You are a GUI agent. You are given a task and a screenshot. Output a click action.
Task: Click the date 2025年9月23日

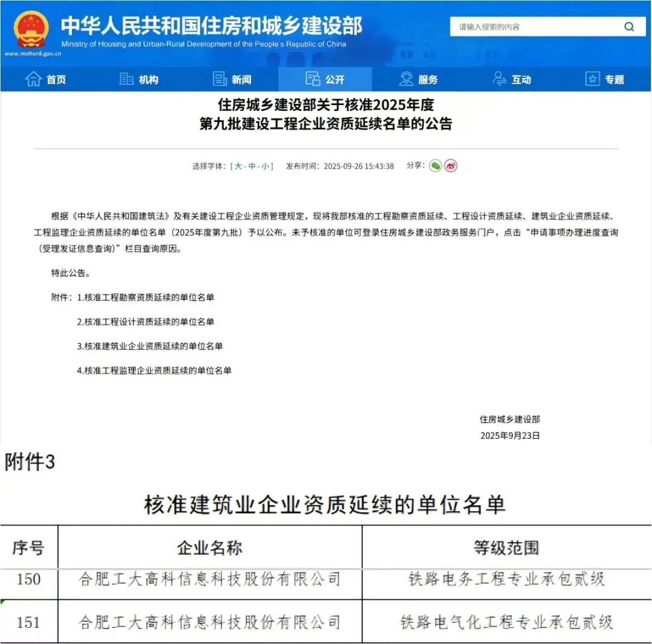coord(510,436)
